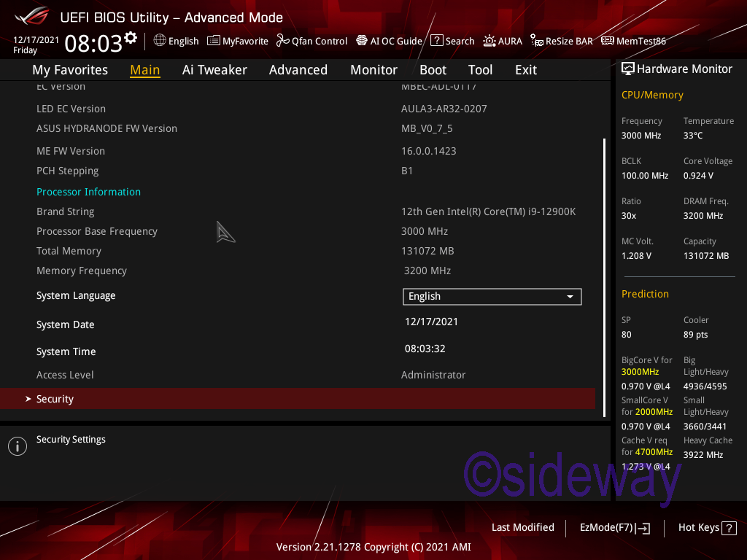
Task: Click the Security Settings description text
Action: point(71,440)
